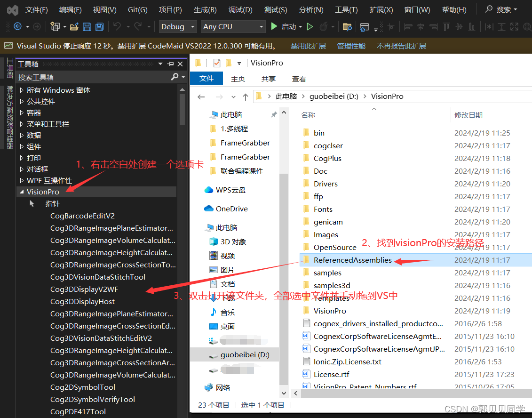Click the Visual Studio logo icon
Viewport: 532px width, 418px height.
13,10
